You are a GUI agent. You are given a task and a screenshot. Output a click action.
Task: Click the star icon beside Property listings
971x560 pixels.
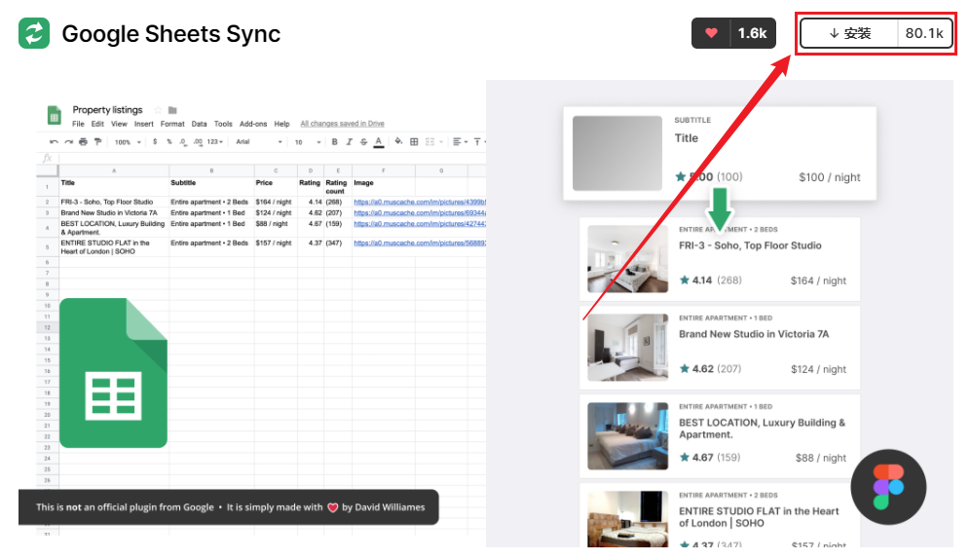coord(158,110)
